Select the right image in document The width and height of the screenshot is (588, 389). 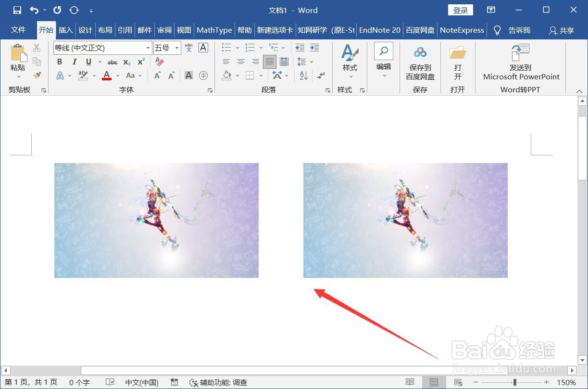[405, 220]
